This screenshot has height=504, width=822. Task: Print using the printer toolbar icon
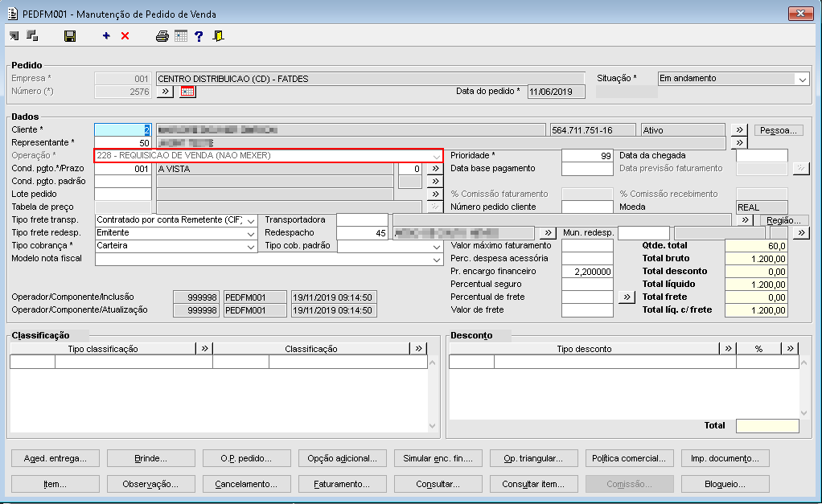[x=162, y=35]
